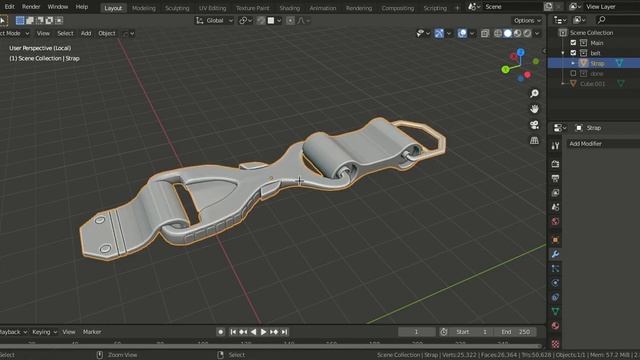The image size is (640, 360).
Task: Switch to material preview shading
Action: pyautogui.click(x=518, y=33)
